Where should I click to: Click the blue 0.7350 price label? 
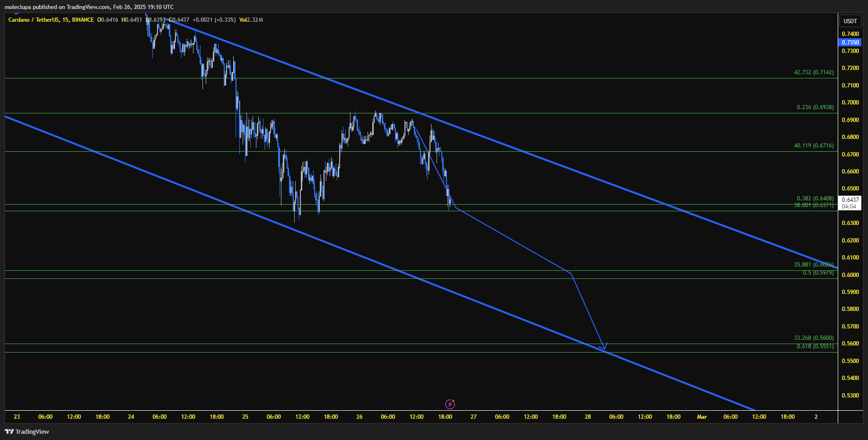click(x=850, y=43)
